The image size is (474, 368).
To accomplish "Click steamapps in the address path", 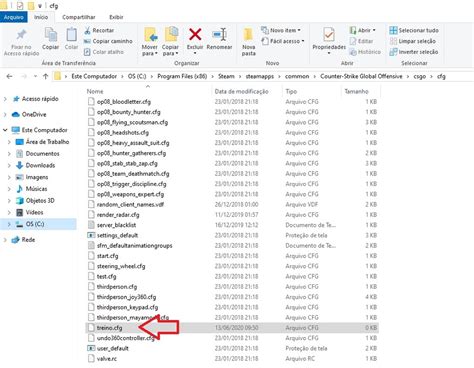I will pyautogui.click(x=260, y=76).
